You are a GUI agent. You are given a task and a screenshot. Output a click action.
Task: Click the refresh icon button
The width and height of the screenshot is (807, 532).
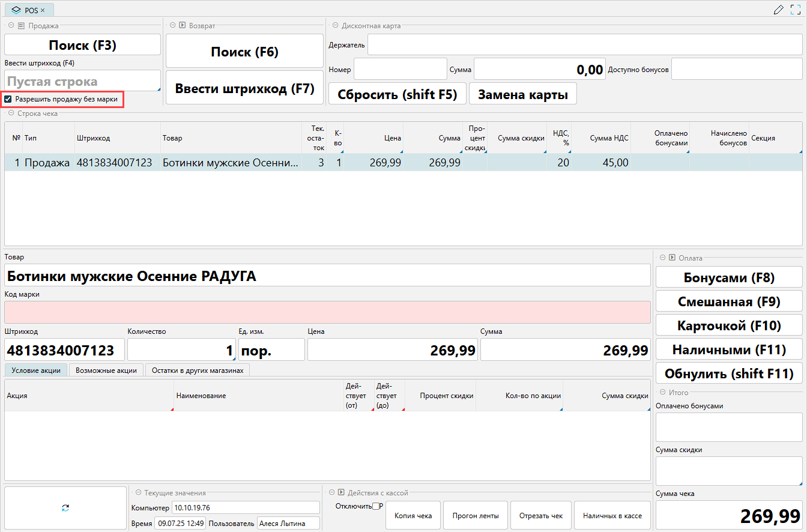click(65, 508)
